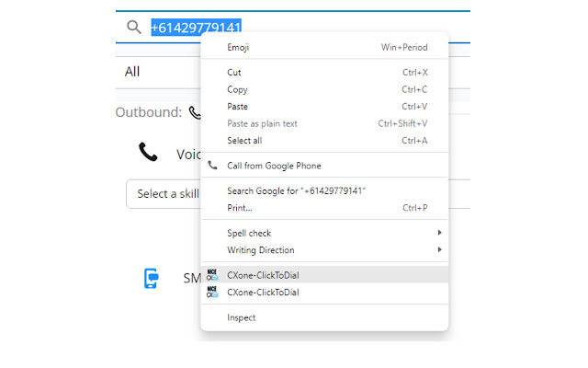
Task: Search Google for the selected number
Action: [x=296, y=191]
